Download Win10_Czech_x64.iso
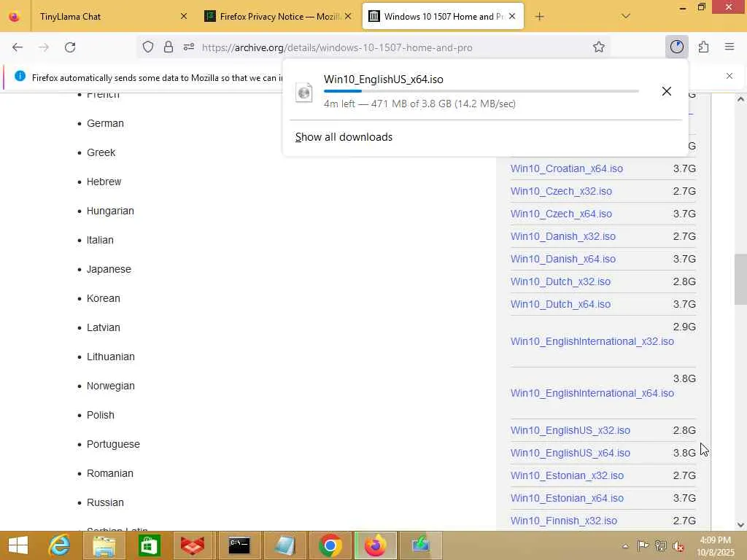Image resolution: width=747 pixels, height=560 pixels. coord(561,214)
